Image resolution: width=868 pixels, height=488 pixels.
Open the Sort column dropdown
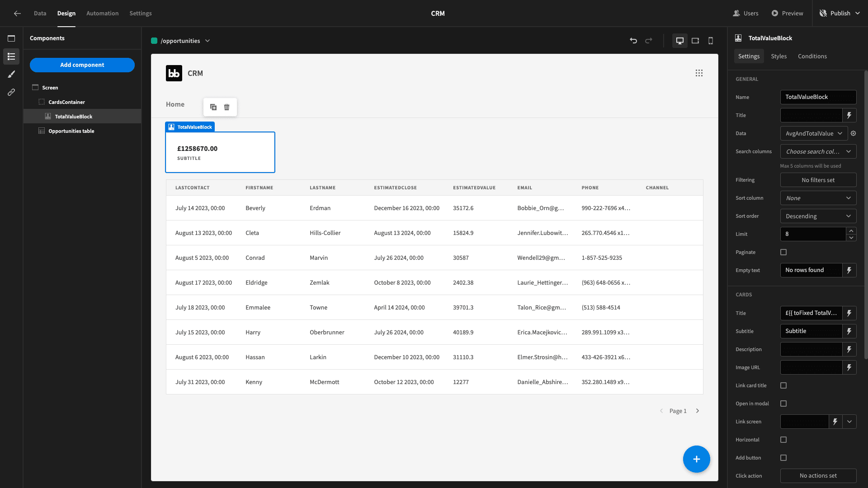818,198
